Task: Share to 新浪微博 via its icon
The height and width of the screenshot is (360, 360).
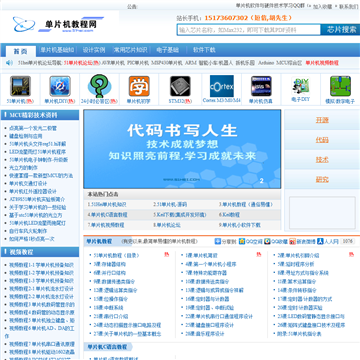Action: [292, 241]
